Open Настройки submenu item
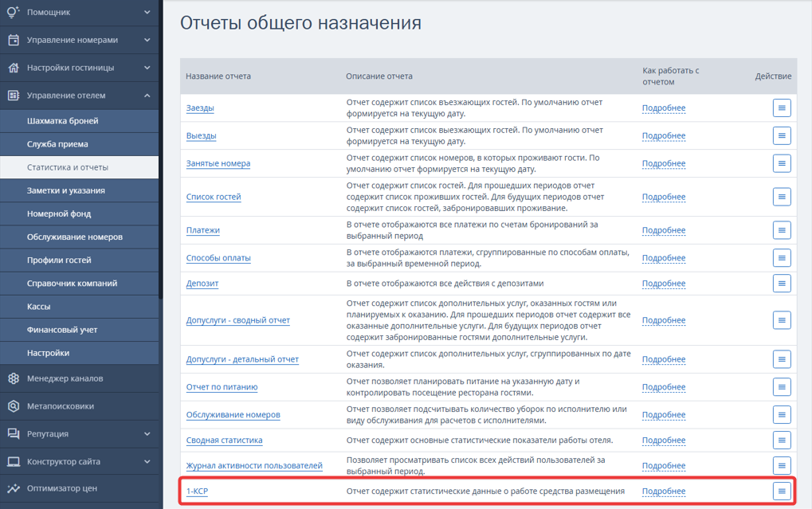The image size is (812, 509). click(79, 353)
